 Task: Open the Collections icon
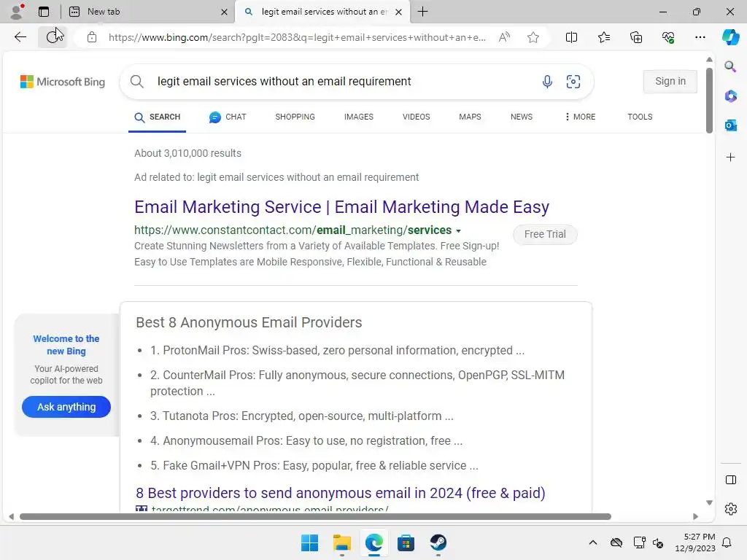click(x=636, y=37)
